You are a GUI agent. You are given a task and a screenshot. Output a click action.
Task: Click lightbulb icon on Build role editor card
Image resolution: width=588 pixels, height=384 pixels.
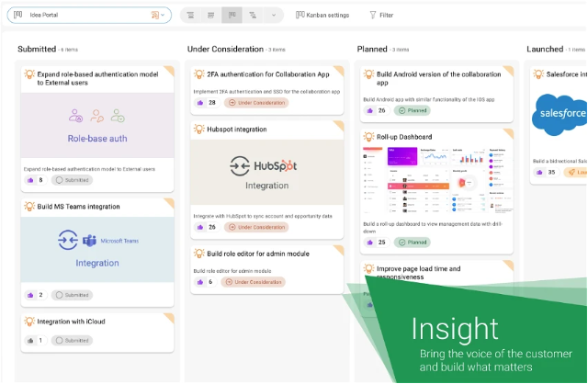tap(198, 254)
